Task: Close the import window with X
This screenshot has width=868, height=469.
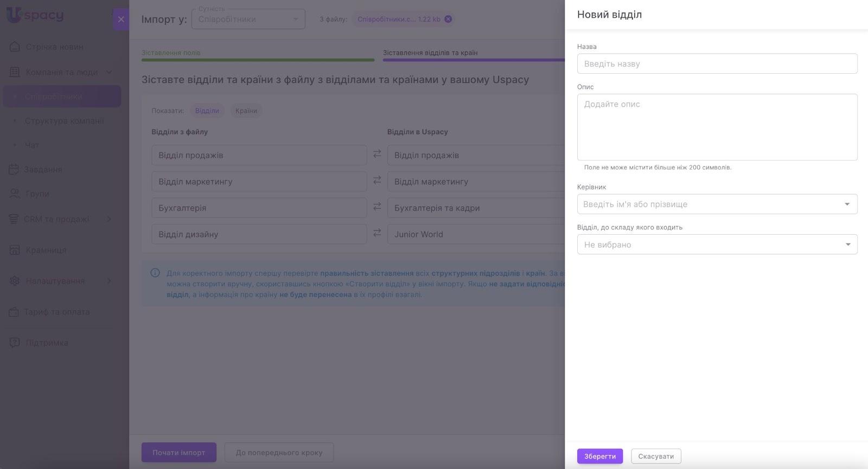Action: 121,20
